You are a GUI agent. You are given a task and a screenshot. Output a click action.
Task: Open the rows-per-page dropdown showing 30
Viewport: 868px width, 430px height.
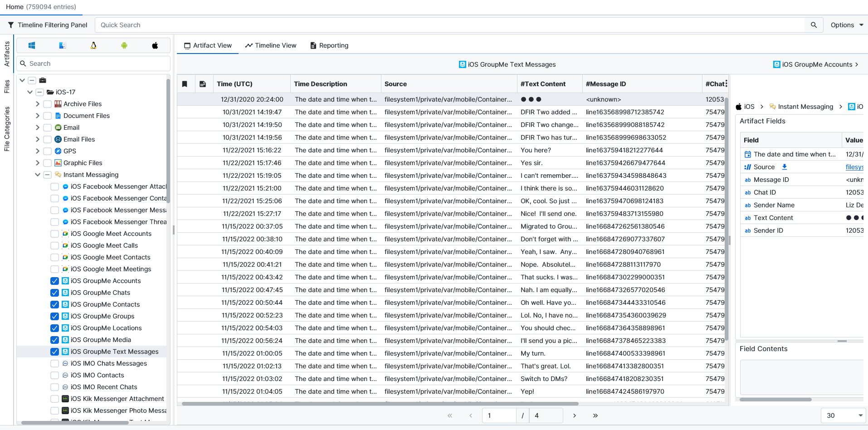(844, 415)
